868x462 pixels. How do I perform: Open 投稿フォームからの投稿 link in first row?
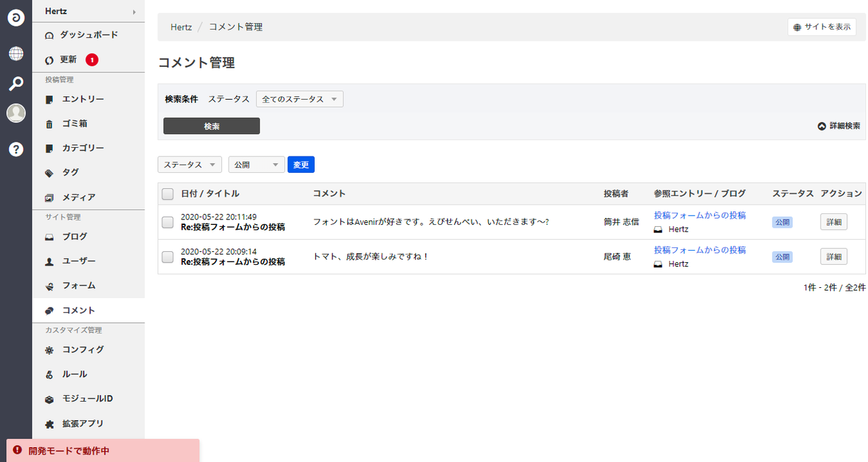coord(699,215)
